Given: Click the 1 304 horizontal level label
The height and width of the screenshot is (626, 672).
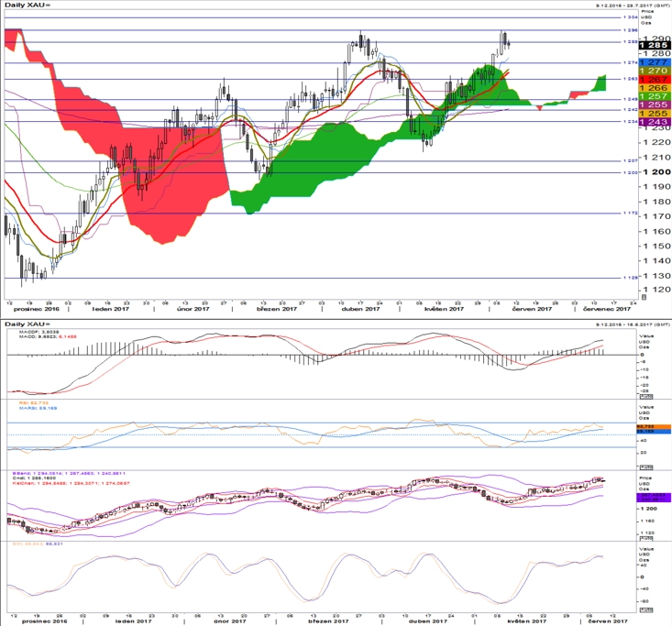Looking at the screenshot, I should 631,17.
